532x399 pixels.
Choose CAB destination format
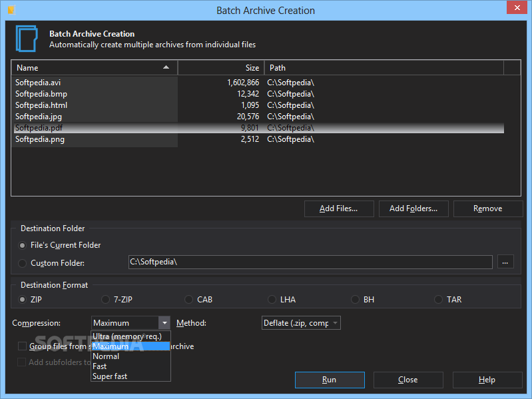pos(188,300)
